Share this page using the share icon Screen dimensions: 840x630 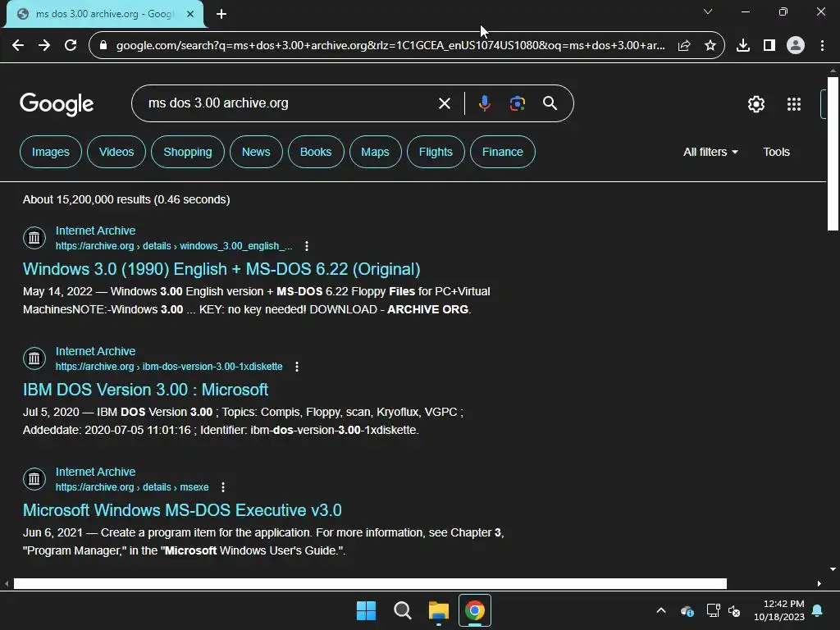click(684, 46)
